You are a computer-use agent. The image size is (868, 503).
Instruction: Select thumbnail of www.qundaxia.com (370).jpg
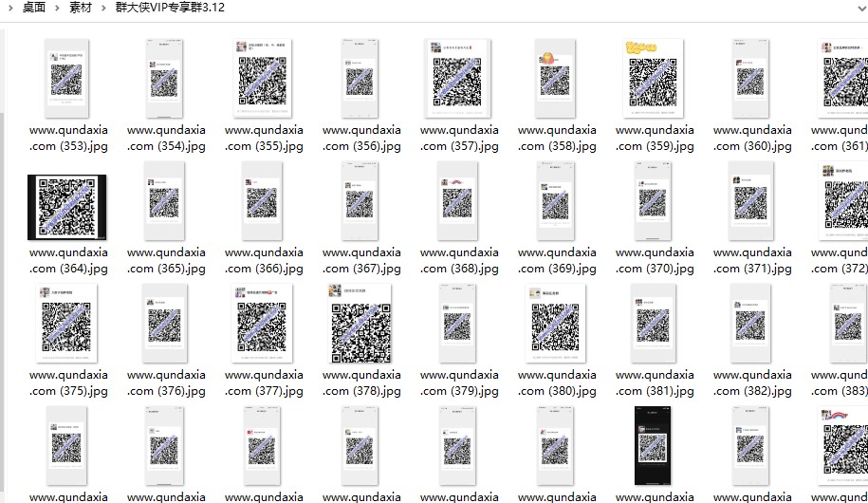(653, 200)
